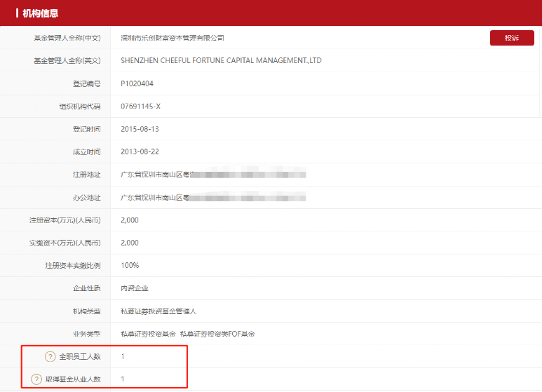Select the 取得基金从业人数 value 1
Image resolution: width=542 pixels, height=392 pixels.
[x=123, y=379]
